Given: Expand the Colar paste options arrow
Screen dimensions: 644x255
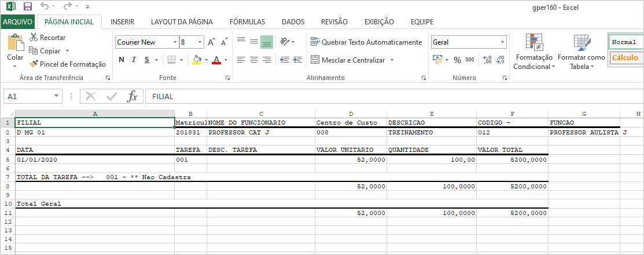Looking at the screenshot, I should pos(15,66).
